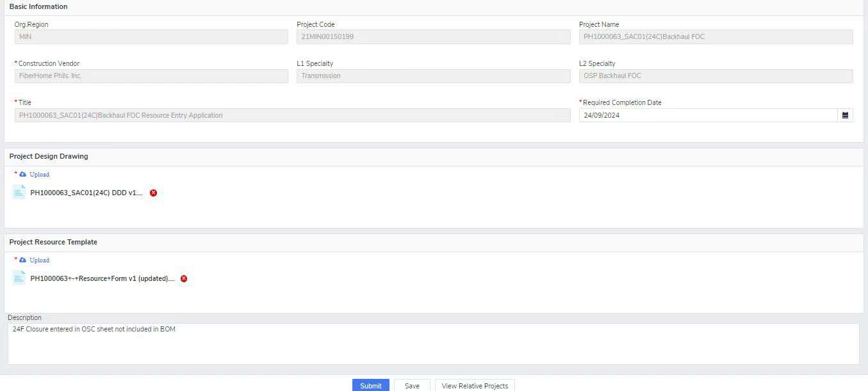
Task: Open the Required Completion Date calendar icon
Action: tap(845, 115)
